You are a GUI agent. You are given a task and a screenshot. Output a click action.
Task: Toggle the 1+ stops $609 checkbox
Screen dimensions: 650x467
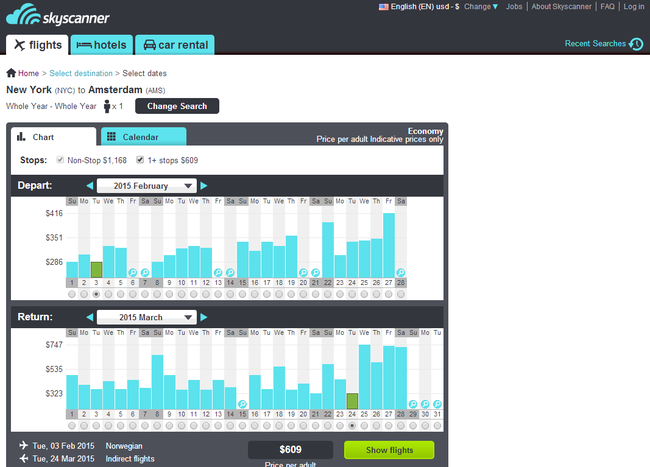(140, 159)
